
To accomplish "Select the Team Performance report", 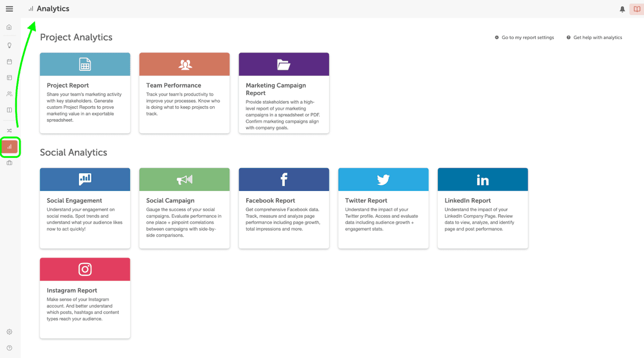I will (184, 93).
